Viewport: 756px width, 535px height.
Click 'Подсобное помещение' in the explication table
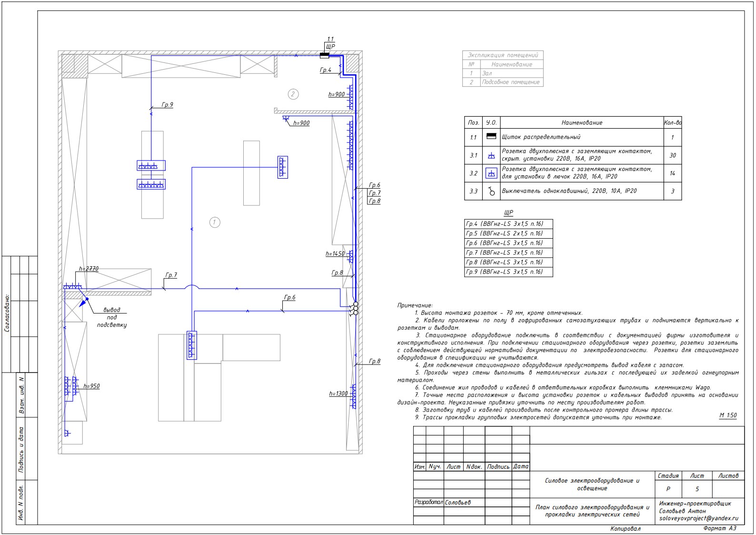coord(510,82)
